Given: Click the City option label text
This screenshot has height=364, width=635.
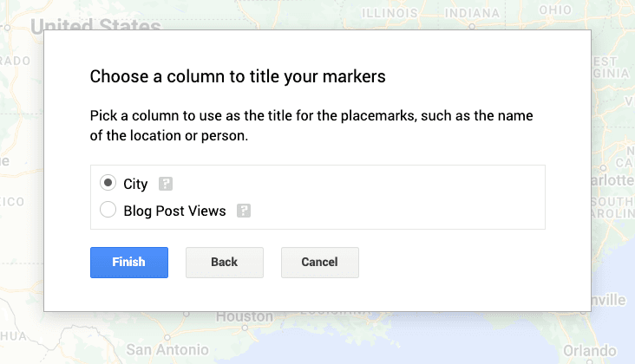Looking at the screenshot, I should pos(135,184).
